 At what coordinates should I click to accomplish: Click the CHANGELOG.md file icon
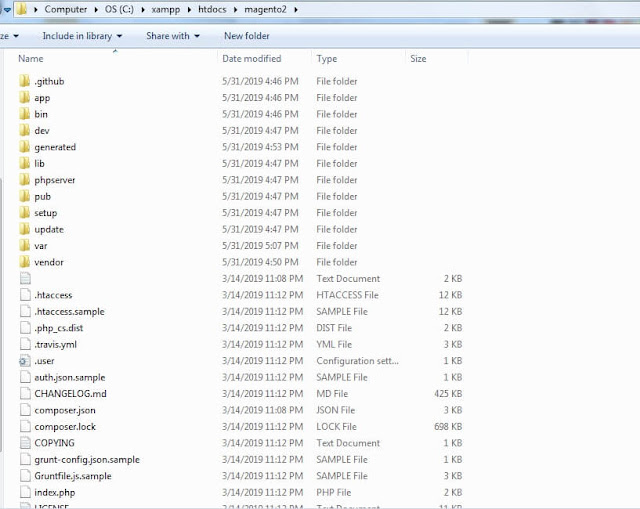point(25,393)
